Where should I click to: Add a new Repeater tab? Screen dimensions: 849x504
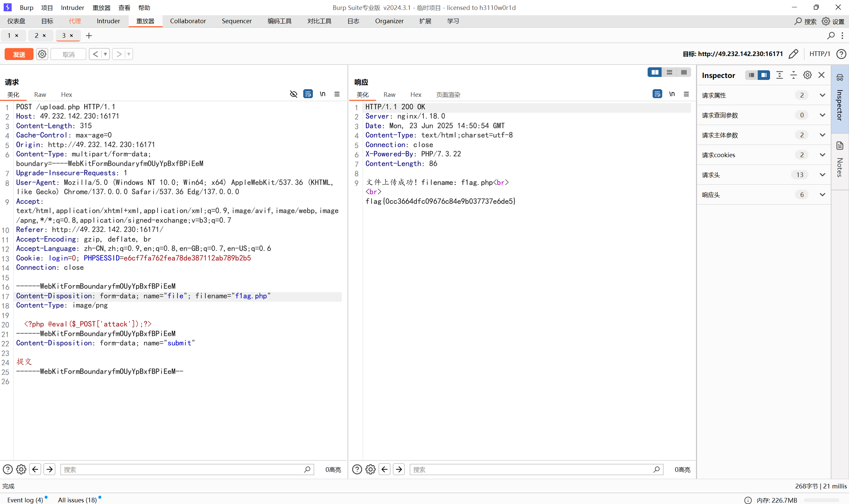(89, 35)
